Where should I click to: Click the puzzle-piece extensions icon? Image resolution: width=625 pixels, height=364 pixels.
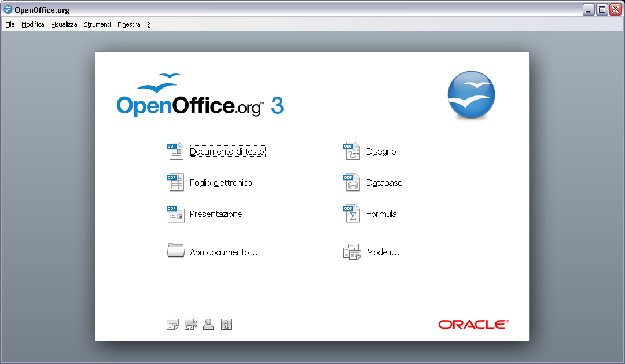point(190,325)
